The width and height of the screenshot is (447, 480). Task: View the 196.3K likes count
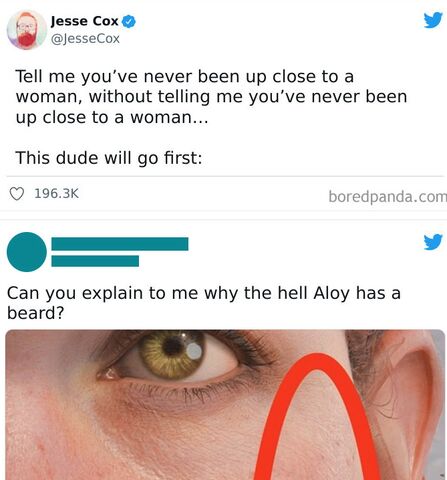point(57,194)
